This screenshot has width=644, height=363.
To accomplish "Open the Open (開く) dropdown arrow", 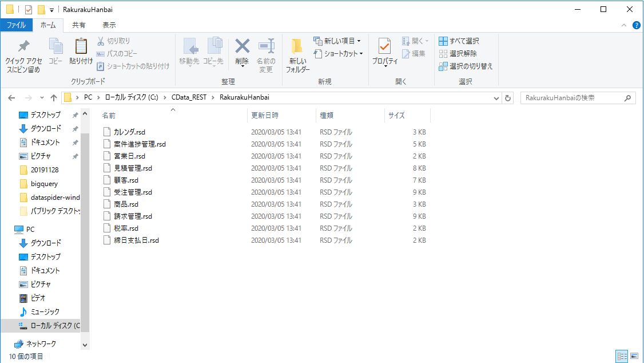I will 427,41.
